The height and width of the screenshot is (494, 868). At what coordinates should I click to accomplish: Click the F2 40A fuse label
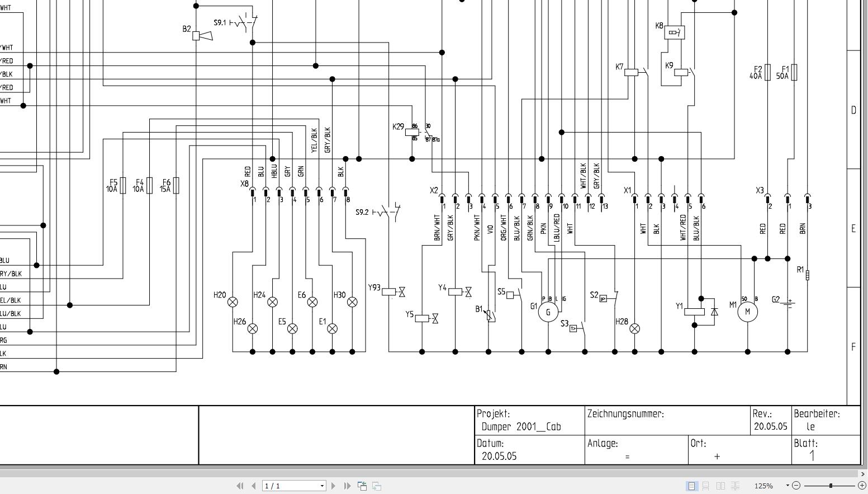756,73
